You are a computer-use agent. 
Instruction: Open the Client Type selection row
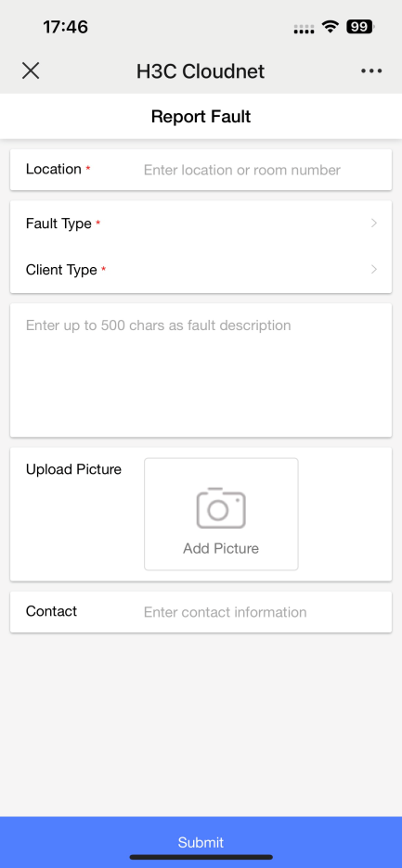click(x=201, y=270)
